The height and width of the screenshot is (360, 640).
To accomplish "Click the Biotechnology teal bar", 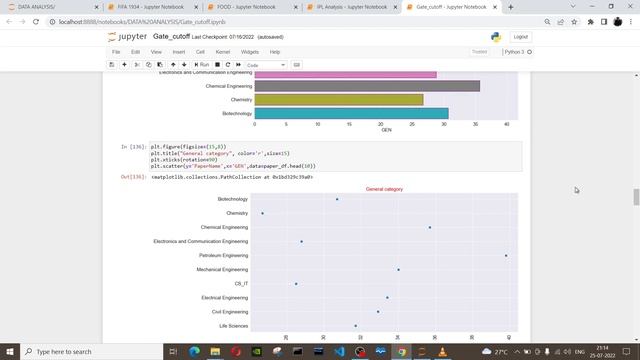I will click(351, 113).
